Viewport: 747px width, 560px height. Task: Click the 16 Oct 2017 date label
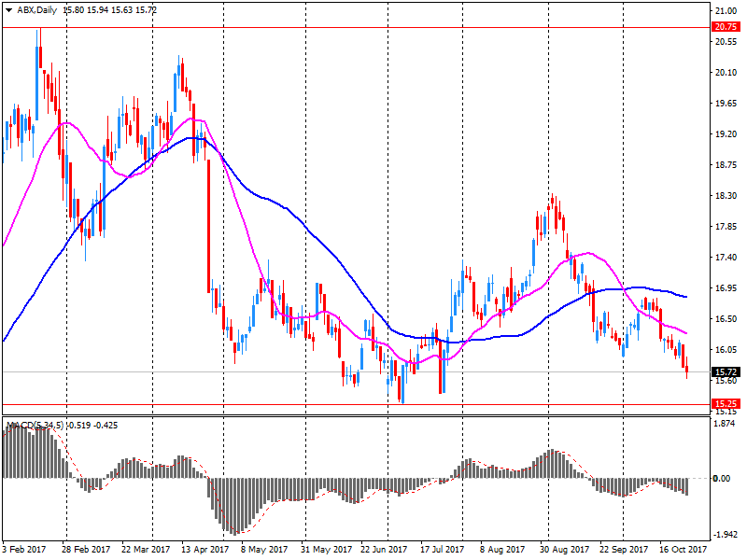684,550
